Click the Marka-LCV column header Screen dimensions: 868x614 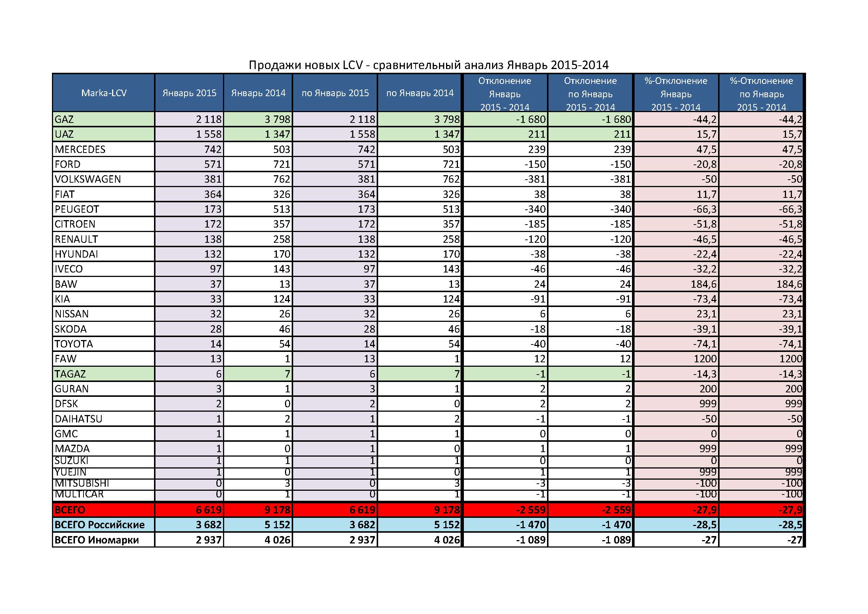click(x=104, y=93)
